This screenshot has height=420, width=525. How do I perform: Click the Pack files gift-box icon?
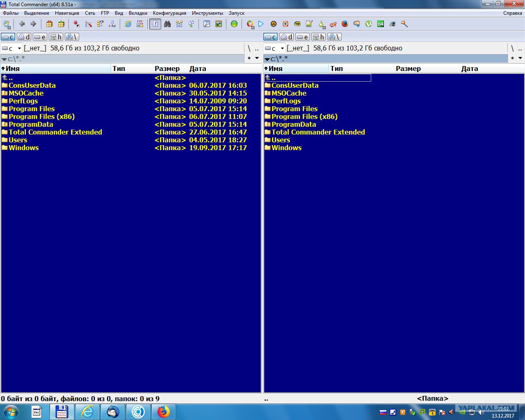pyautogui.click(x=49, y=24)
